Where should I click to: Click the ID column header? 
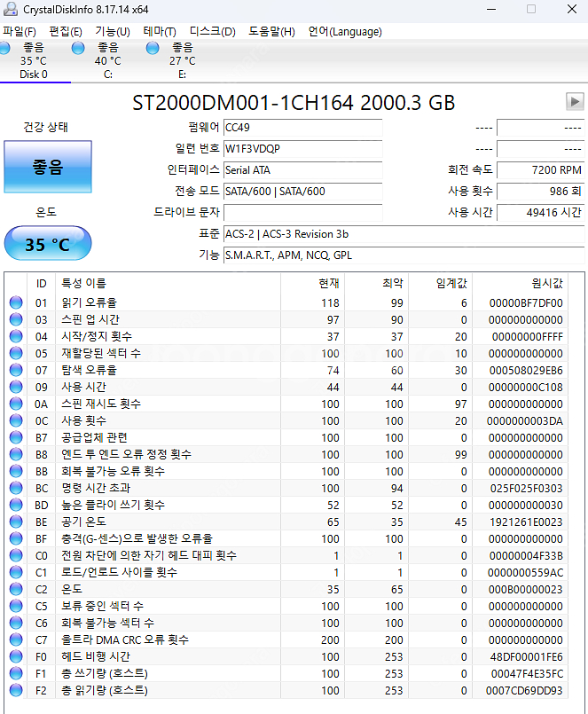pyautogui.click(x=41, y=283)
